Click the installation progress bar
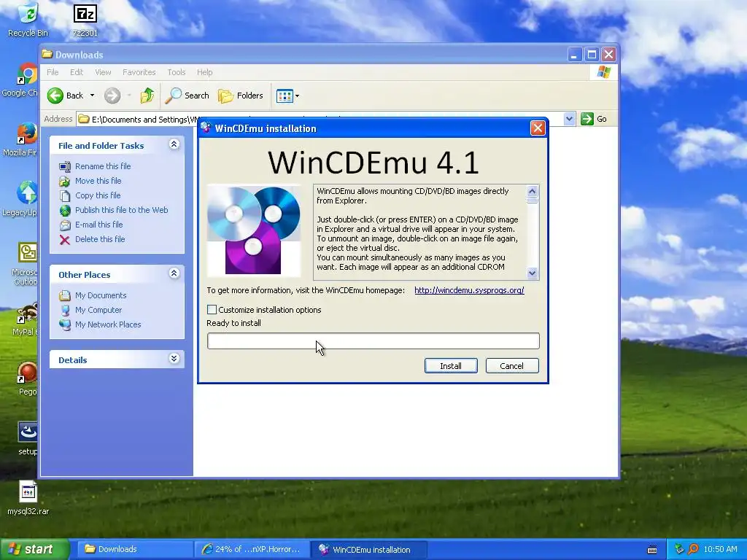The width and height of the screenshot is (747, 560). click(x=373, y=341)
